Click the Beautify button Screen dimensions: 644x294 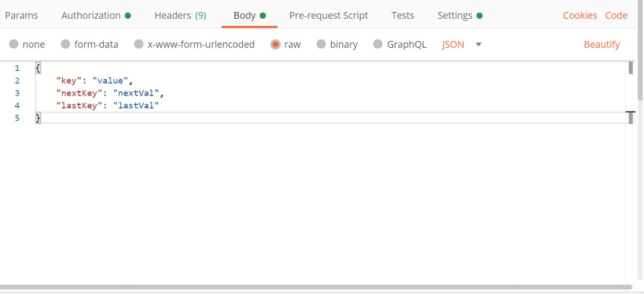[x=602, y=45]
